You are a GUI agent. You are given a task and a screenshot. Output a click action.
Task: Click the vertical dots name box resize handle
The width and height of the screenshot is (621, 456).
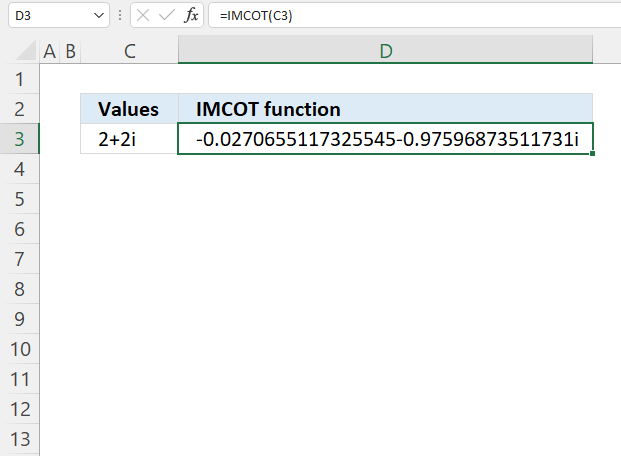[x=120, y=17]
